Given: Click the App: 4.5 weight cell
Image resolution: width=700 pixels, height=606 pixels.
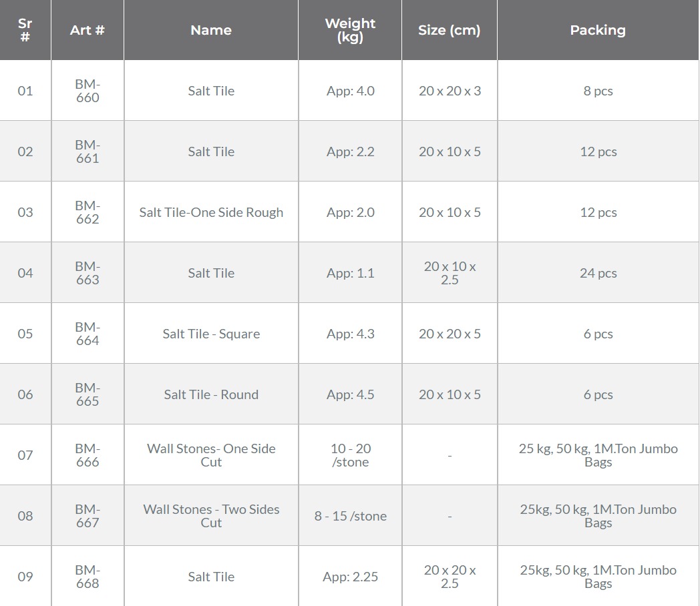Looking at the screenshot, I should click(x=351, y=394).
